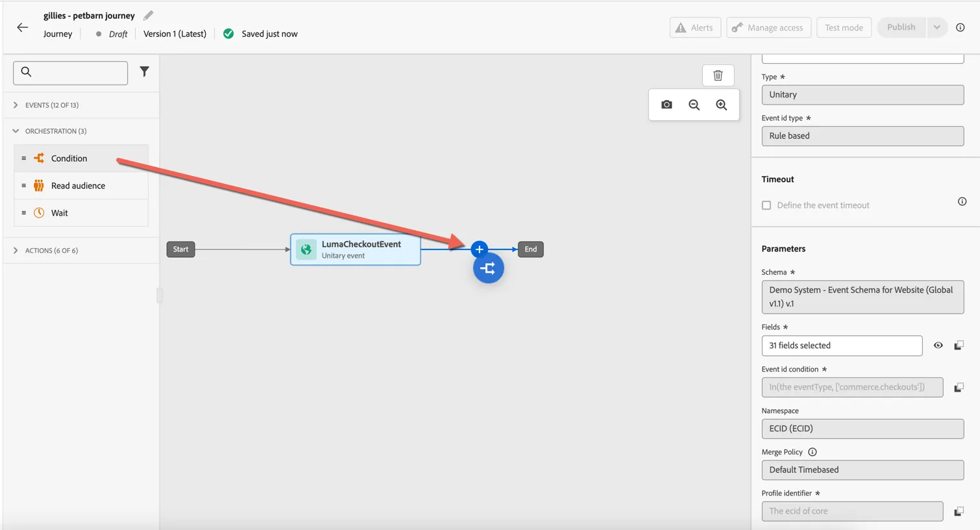The height and width of the screenshot is (530, 980).
Task: Select the LumaCheckoutEvent globe icon
Action: click(306, 249)
